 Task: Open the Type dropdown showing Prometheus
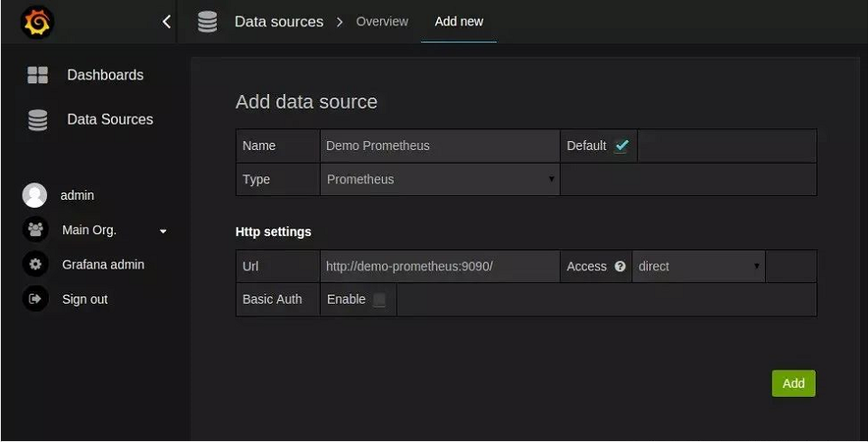click(440, 180)
